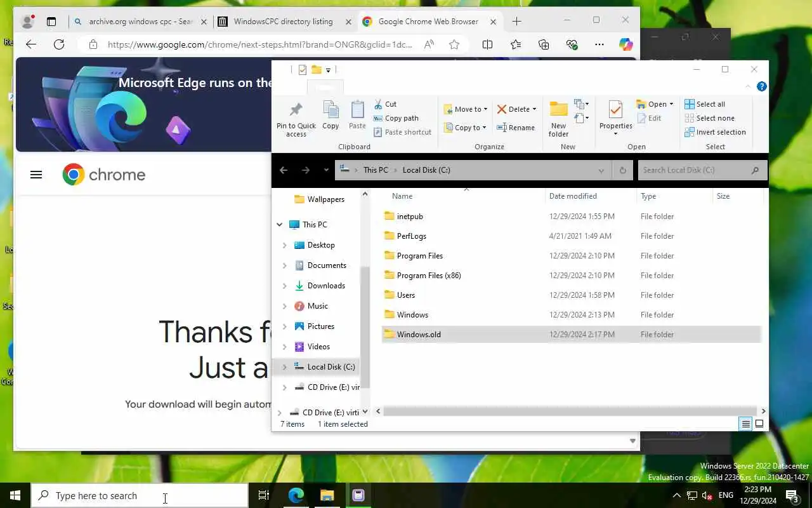The width and height of the screenshot is (812, 508).
Task: Open the Chrome page hamburger menu
Action: pyautogui.click(x=36, y=175)
